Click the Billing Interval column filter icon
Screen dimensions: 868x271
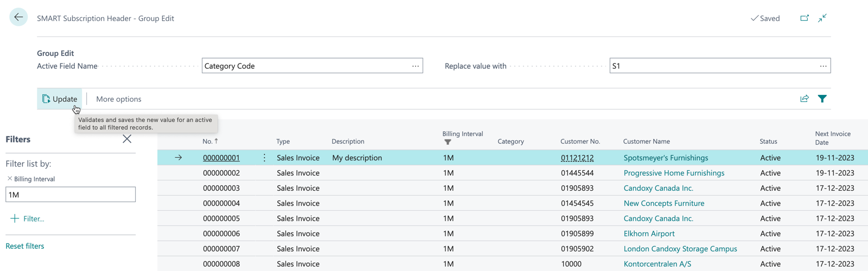click(x=448, y=142)
